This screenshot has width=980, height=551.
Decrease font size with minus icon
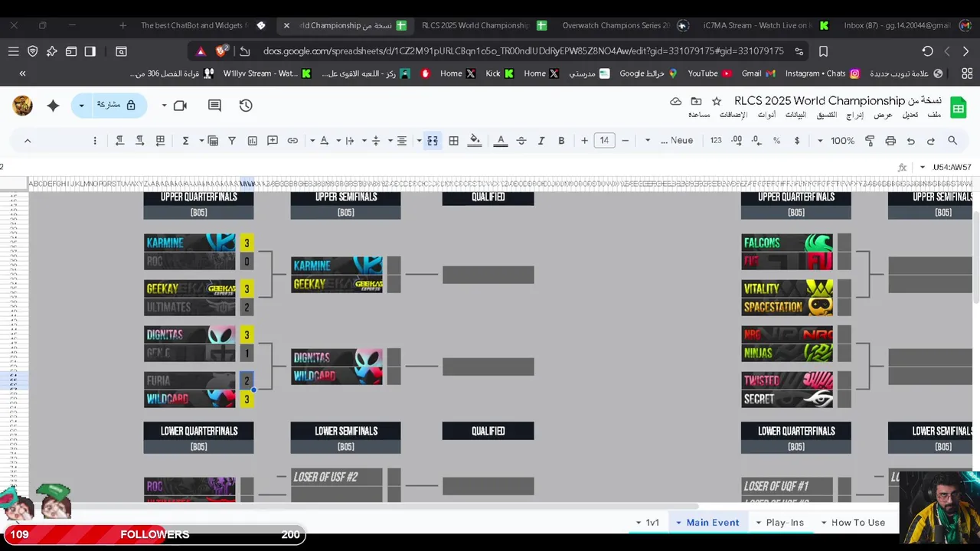pos(625,141)
